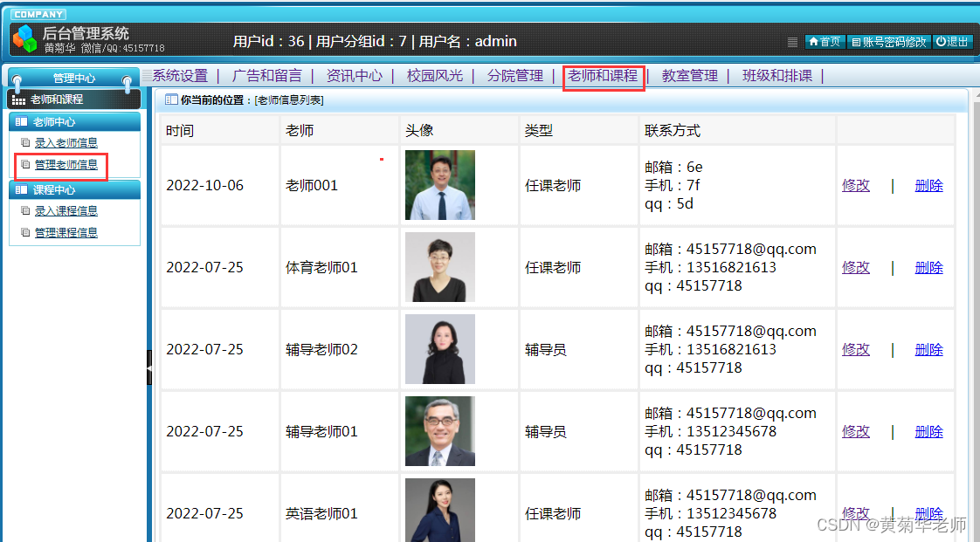Click the 头像 column header

point(419,131)
